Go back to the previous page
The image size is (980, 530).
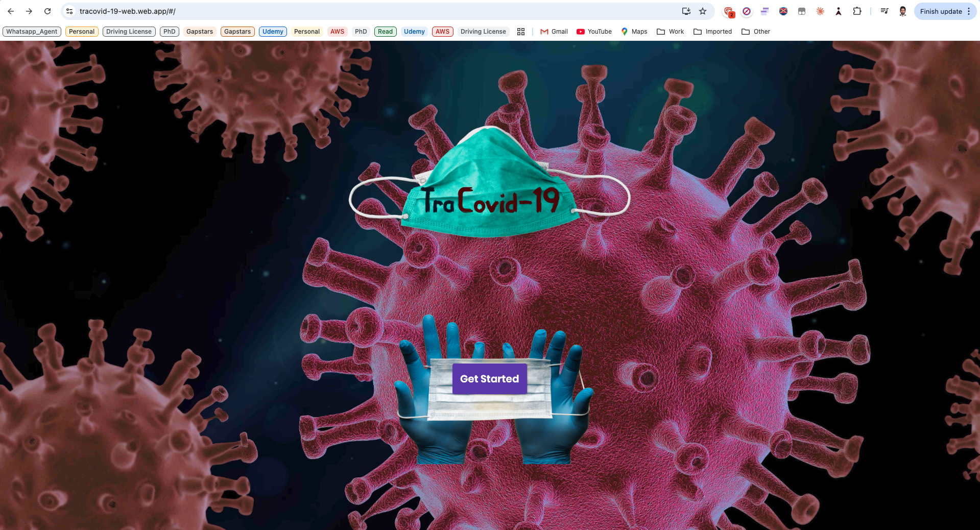click(11, 11)
